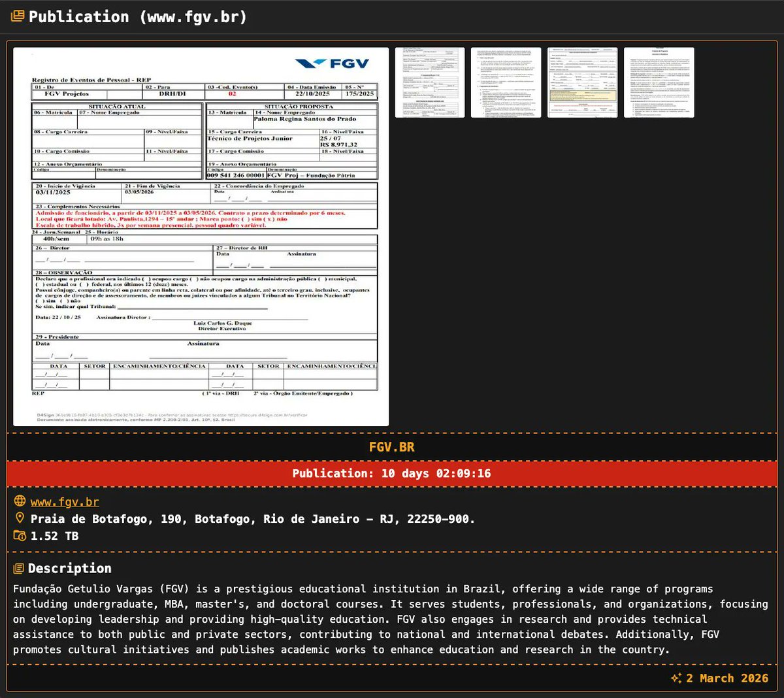Click the publication book icon in the title bar

(17, 16)
